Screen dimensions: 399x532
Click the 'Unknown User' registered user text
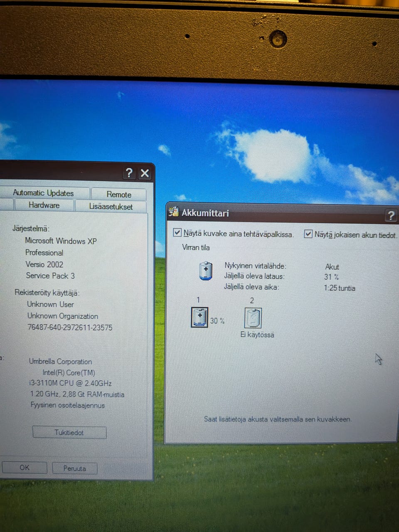tap(50, 304)
